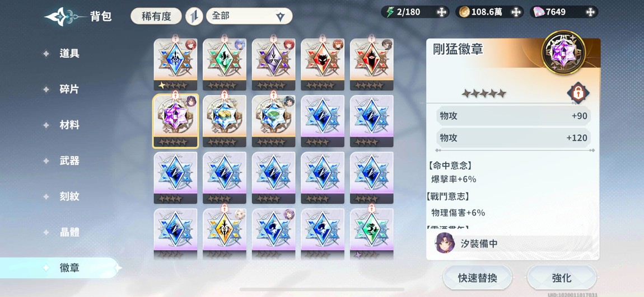This screenshot has height=297, width=644.
Task: Select the green five-star badge in first row
Action: pyautogui.click(x=225, y=64)
